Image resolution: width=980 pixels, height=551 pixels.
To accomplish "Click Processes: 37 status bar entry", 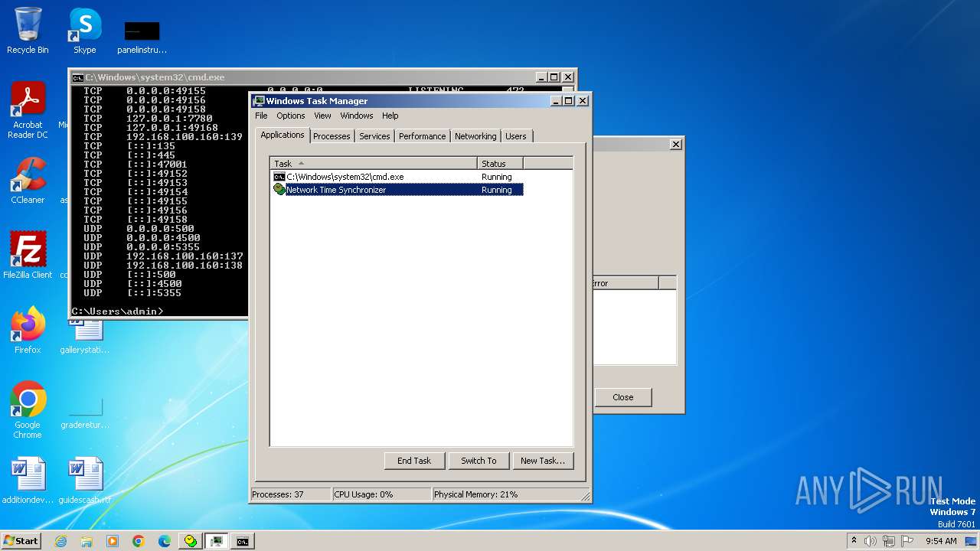I will tap(291, 494).
